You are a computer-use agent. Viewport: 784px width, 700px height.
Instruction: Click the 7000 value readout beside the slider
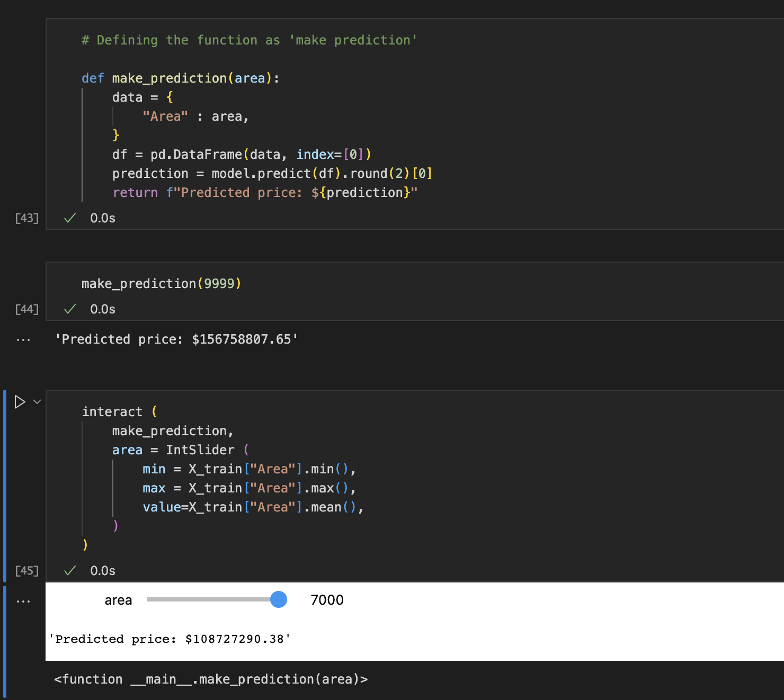tap(327, 600)
